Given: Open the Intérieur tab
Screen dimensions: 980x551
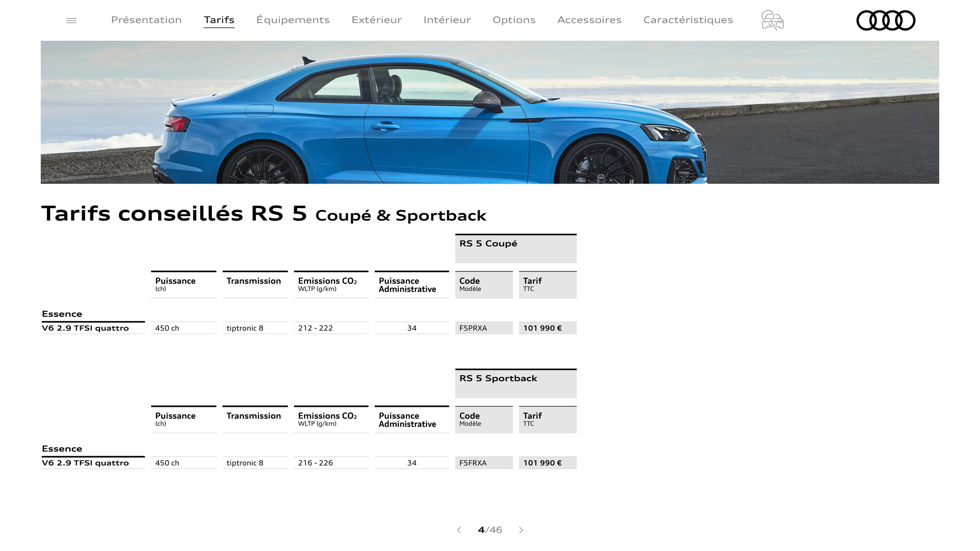Looking at the screenshot, I should [x=447, y=20].
